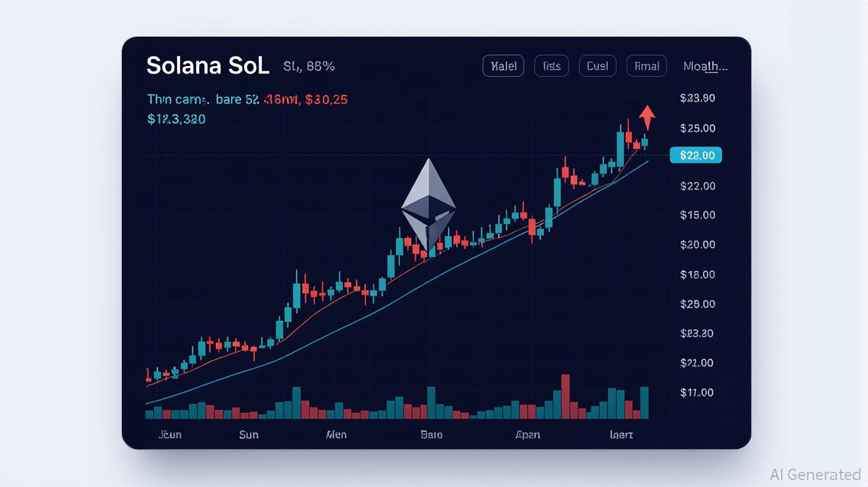
Task: Click the highlighted $22.00 current price tag
Action: [x=696, y=155]
